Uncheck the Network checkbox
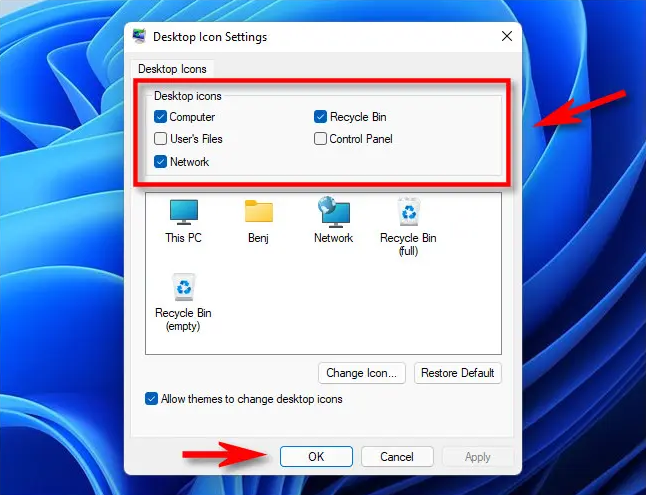 [160, 162]
